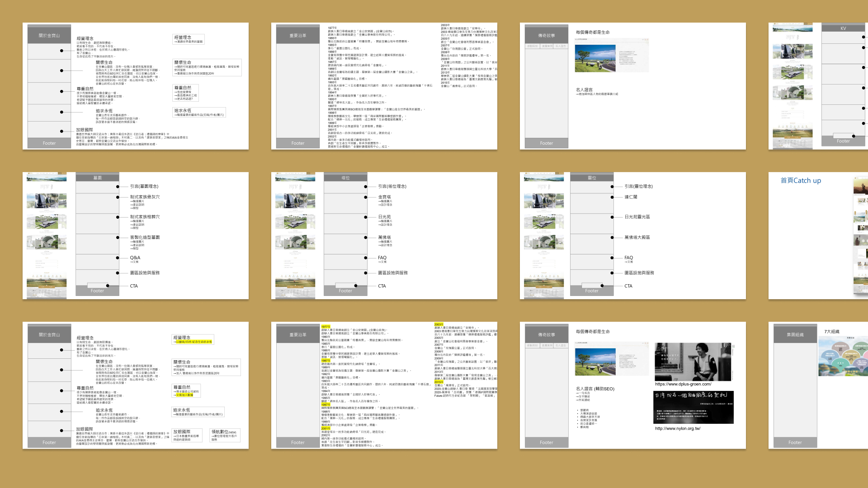The height and width of the screenshot is (488, 868).
Task: Select the 達仁閣 annotation label
Action: [x=631, y=197]
